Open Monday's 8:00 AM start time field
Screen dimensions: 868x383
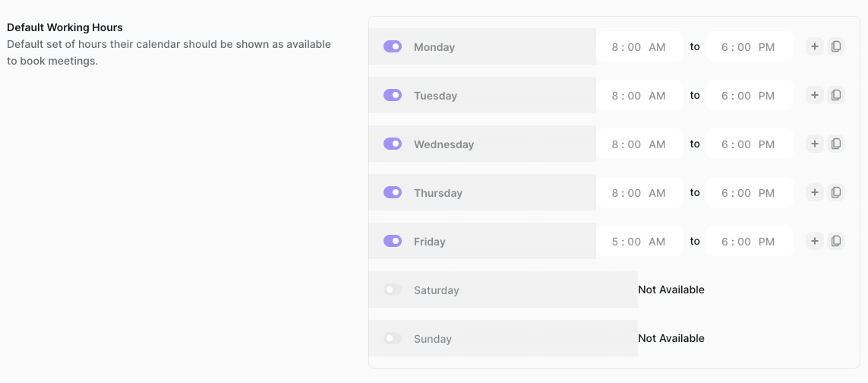(639, 46)
